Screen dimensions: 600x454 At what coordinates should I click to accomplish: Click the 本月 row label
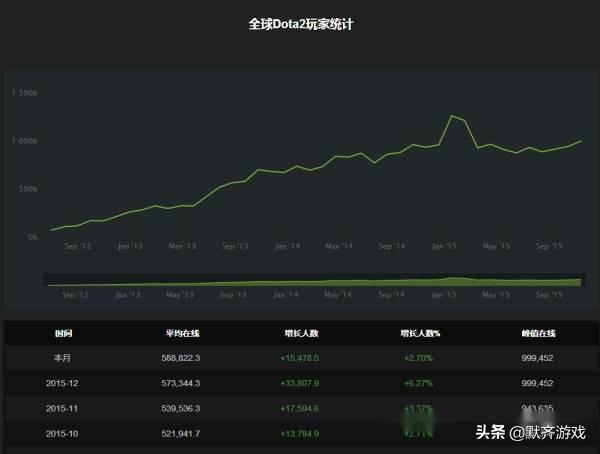click(62, 358)
